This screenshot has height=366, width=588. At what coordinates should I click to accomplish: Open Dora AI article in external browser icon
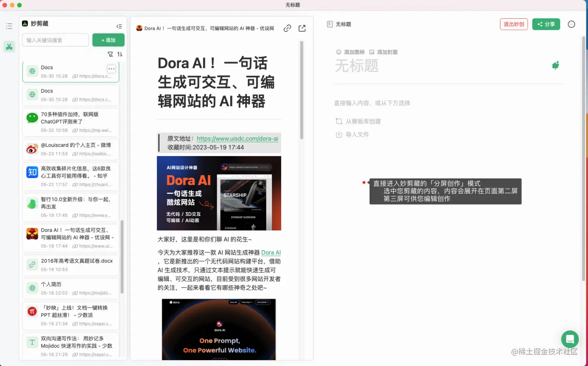pyautogui.click(x=302, y=28)
